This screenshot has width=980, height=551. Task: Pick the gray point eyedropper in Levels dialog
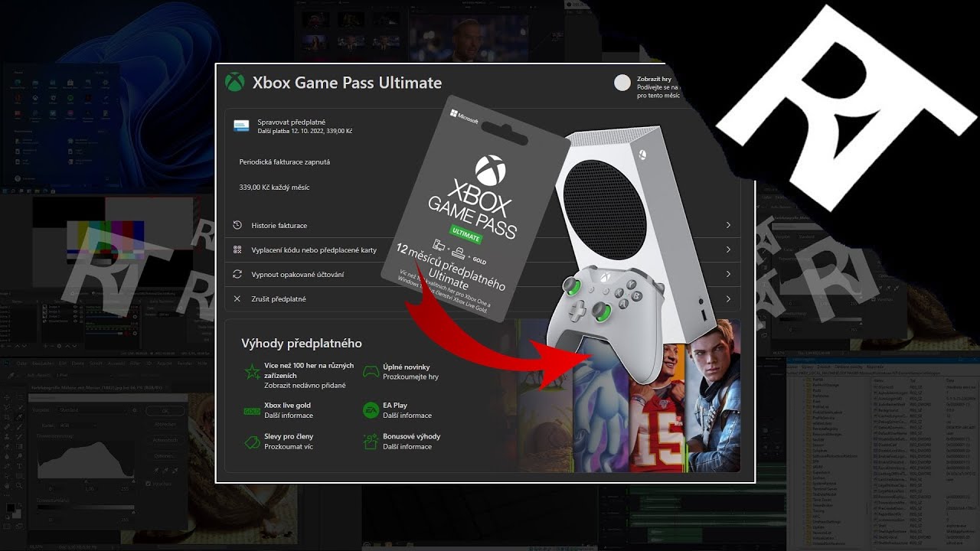coord(165,471)
